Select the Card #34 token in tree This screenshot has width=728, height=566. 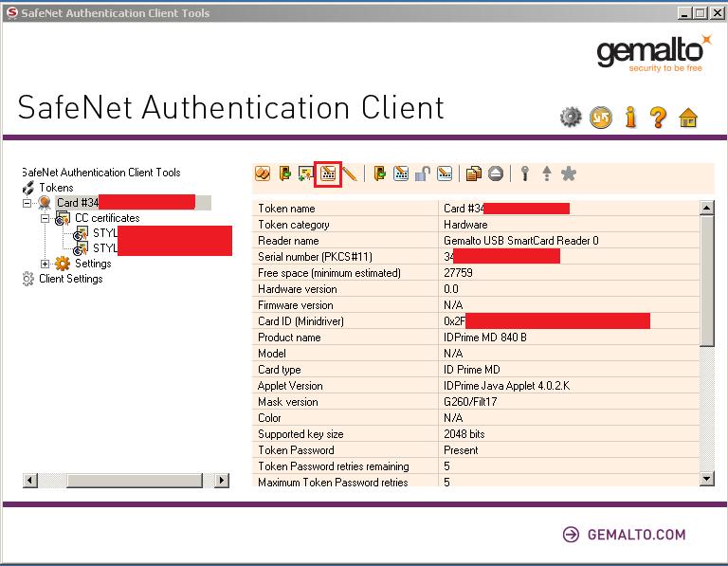134,203
